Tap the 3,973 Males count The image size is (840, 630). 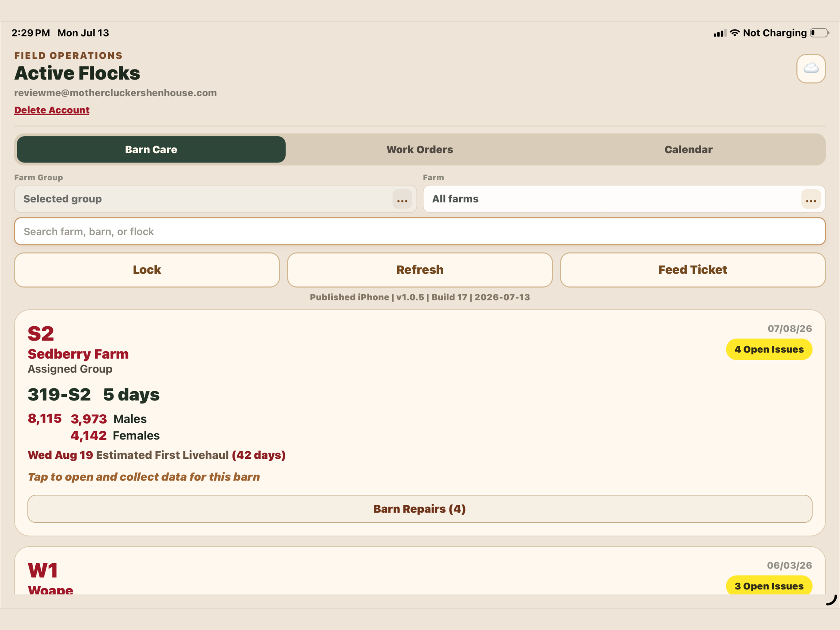click(x=89, y=419)
